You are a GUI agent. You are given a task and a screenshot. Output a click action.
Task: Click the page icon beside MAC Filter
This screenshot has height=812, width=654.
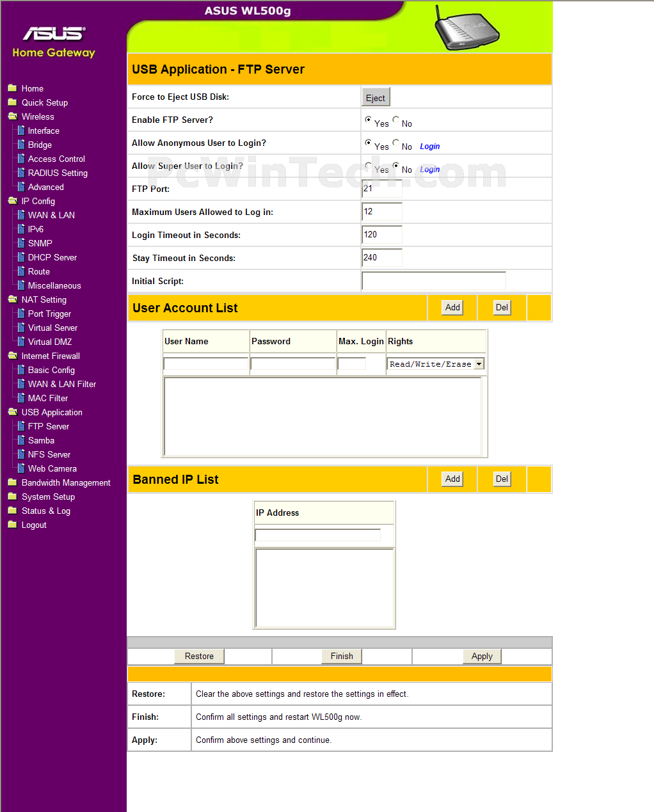pyautogui.click(x=21, y=398)
